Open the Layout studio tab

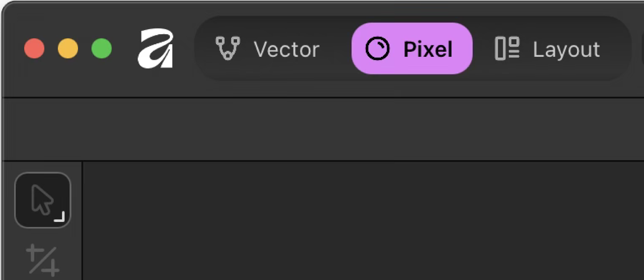point(547,49)
